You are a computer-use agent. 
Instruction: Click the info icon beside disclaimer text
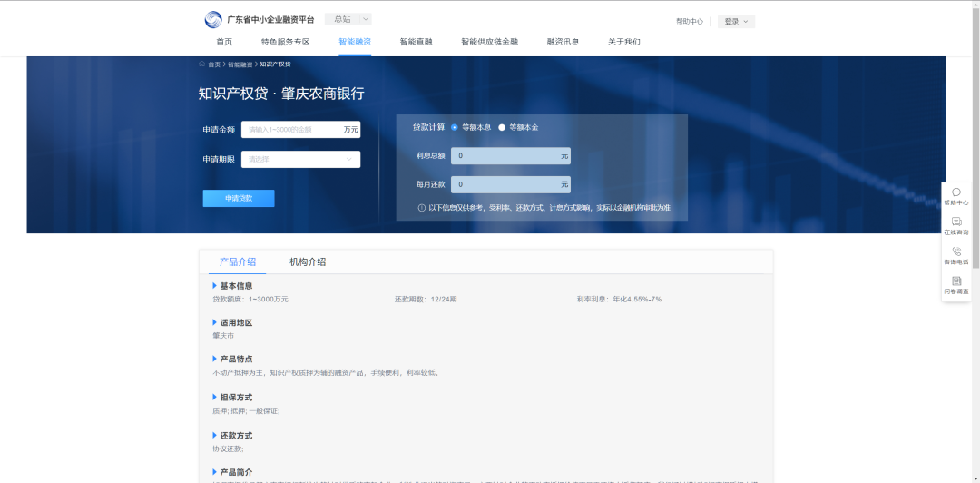point(422,208)
